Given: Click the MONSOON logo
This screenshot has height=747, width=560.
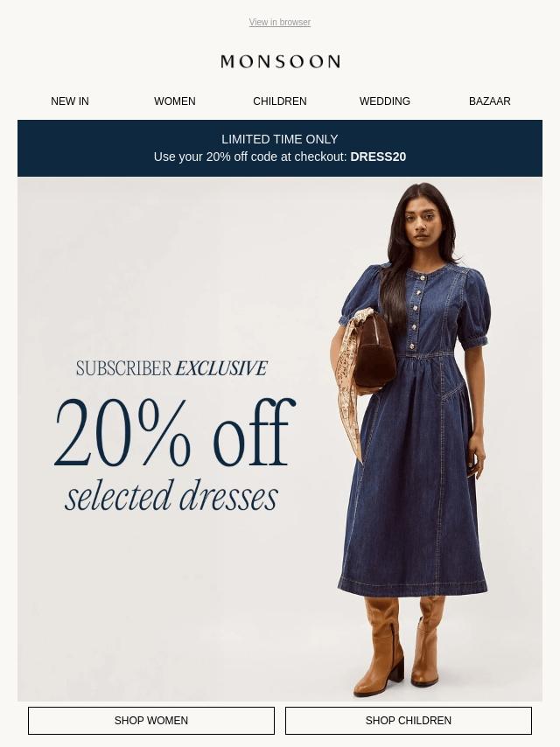Looking at the screenshot, I should pos(280,61).
